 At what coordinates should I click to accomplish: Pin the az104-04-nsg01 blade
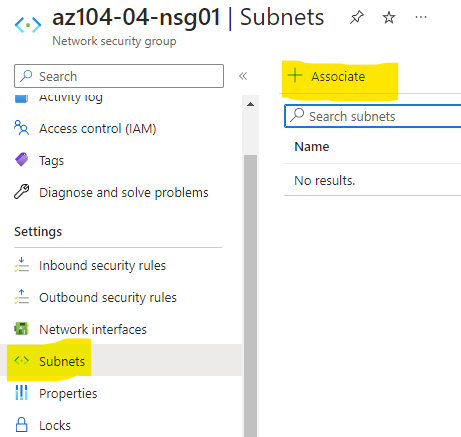click(357, 17)
